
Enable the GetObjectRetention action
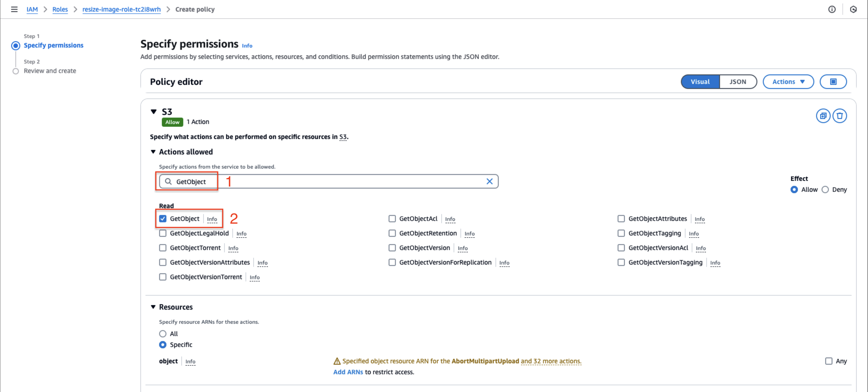coord(392,233)
